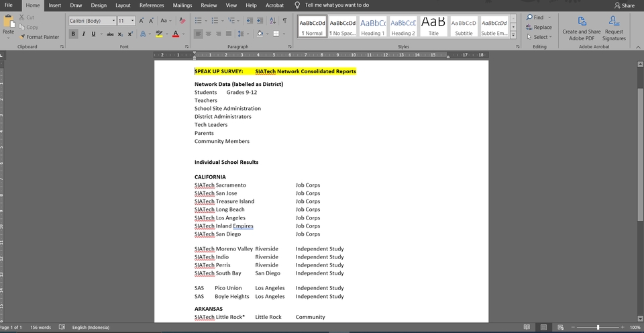644x333 pixels.
Task: Expand the Styles gallery More arrow
Action: [x=513, y=36]
